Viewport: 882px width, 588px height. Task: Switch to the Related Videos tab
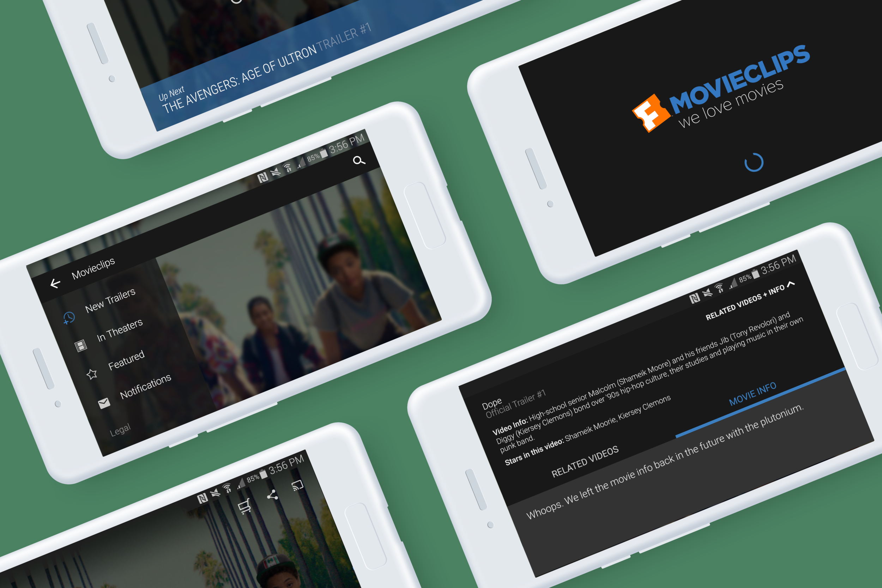(585, 462)
